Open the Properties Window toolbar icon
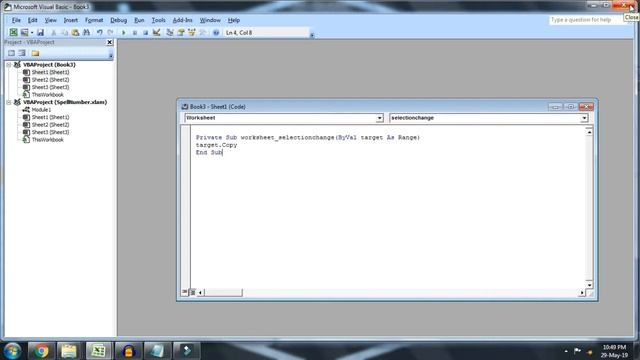Image resolution: width=640 pixels, height=360 pixels. point(181,32)
